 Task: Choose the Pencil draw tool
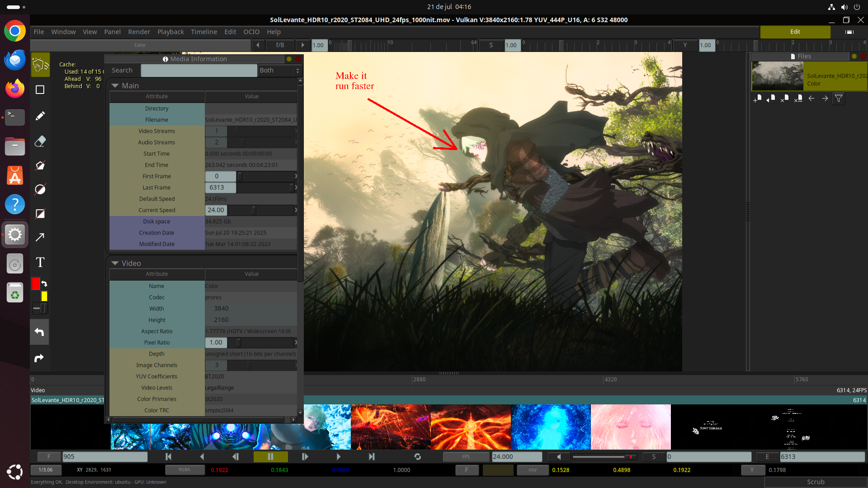point(40,116)
